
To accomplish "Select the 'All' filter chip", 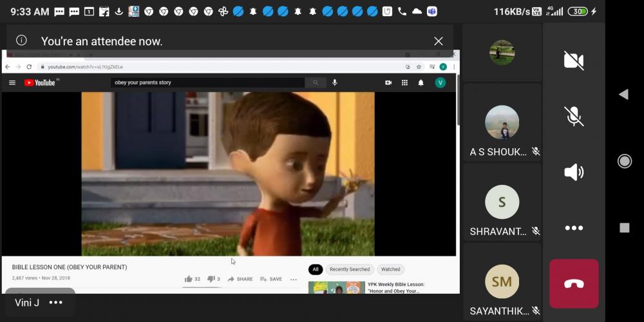I will point(316,269).
